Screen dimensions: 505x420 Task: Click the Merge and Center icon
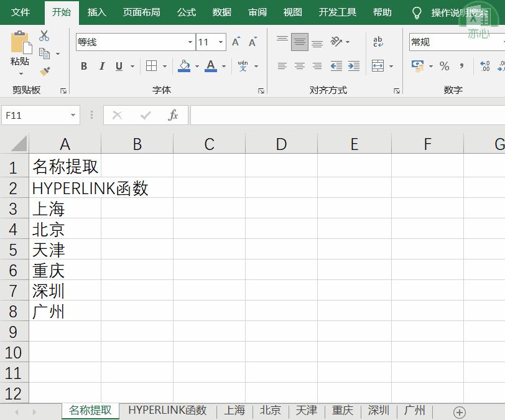pos(378,65)
